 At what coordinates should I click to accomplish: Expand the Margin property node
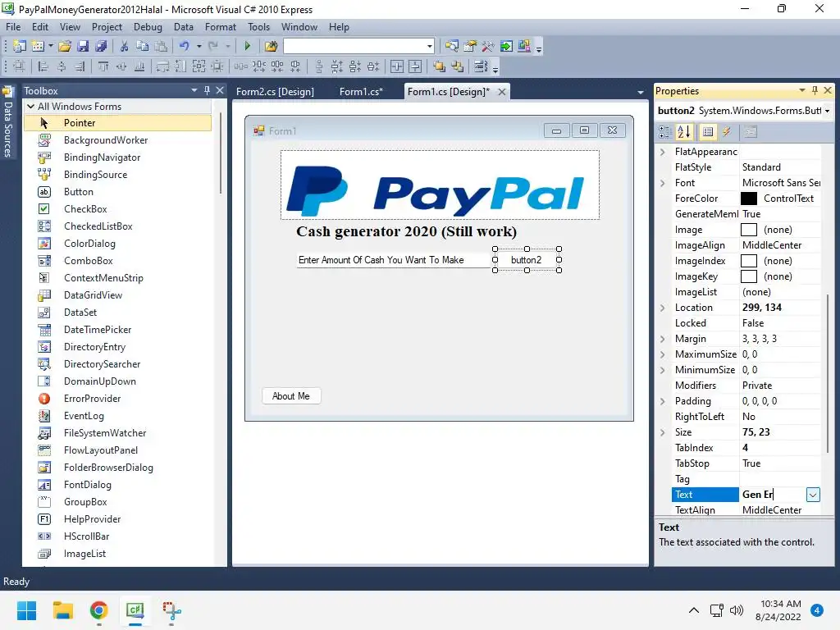point(663,339)
